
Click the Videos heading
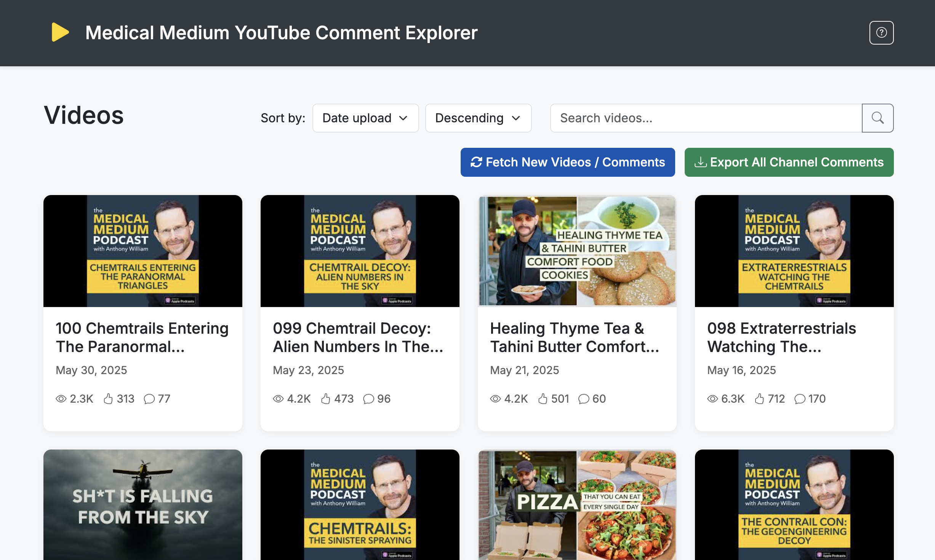point(84,115)
